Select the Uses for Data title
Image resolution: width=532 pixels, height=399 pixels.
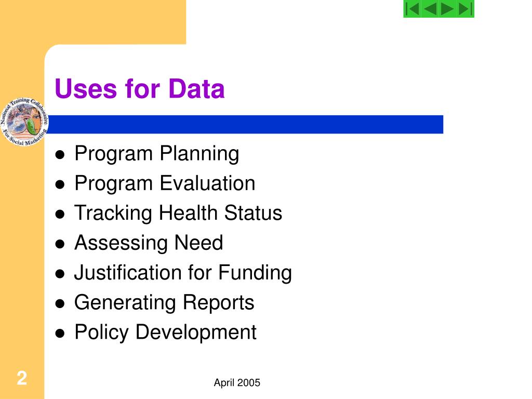coord(139,89)
